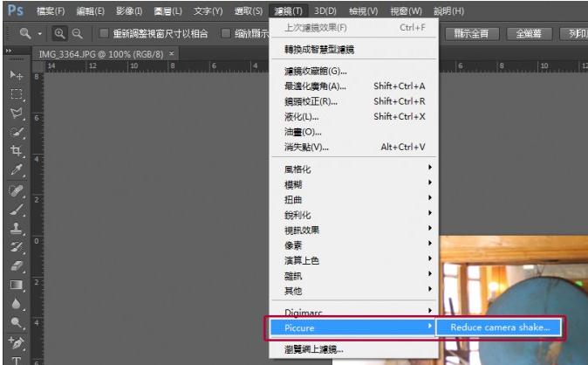The width and height of the screenshot is (588, 365).
Task: Expand the 其他 submenu
Action: point(354,291)
